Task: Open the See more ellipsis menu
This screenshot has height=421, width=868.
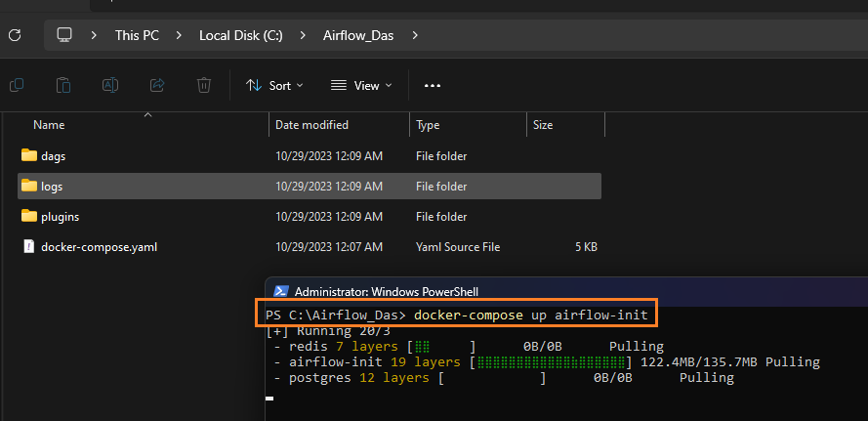Action: 433,85
